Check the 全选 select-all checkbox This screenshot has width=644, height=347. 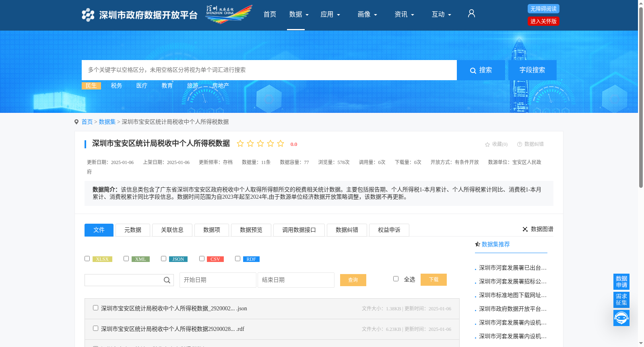pyautogui.click(x=396, y=279)
